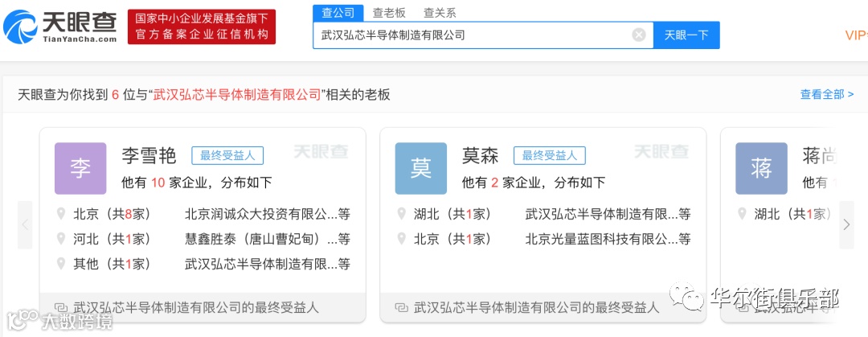This screenshot has height=337, width=868.
Task: Select the 查公司 tab
Action: [x=338, y=12]
